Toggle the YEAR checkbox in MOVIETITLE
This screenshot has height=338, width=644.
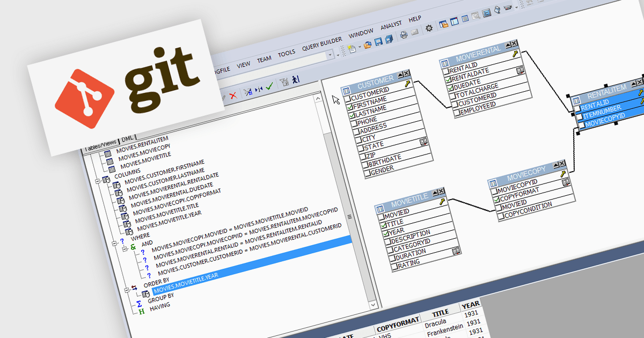[x=386, y=233]
